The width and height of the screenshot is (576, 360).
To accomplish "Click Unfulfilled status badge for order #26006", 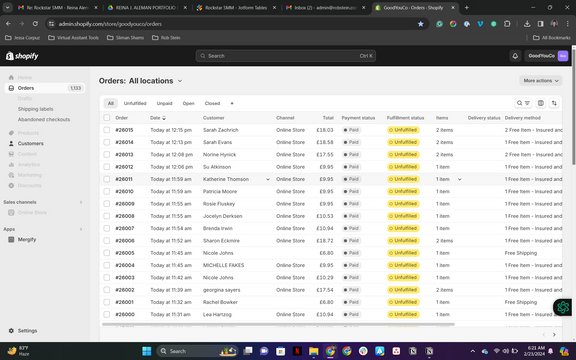I will (x=403, y=241).
